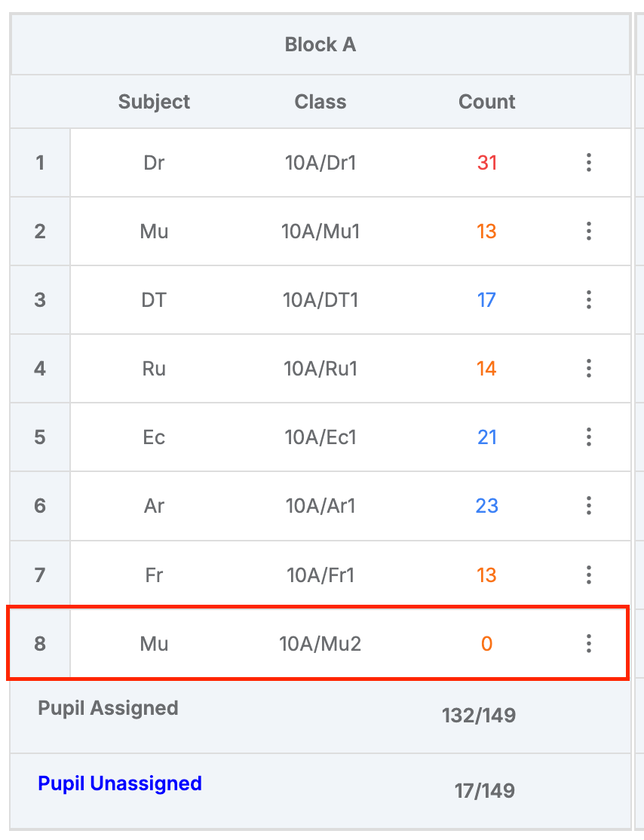
Task: Open the kebab menu for 10A/Fr1
Action: click(589, 575)
